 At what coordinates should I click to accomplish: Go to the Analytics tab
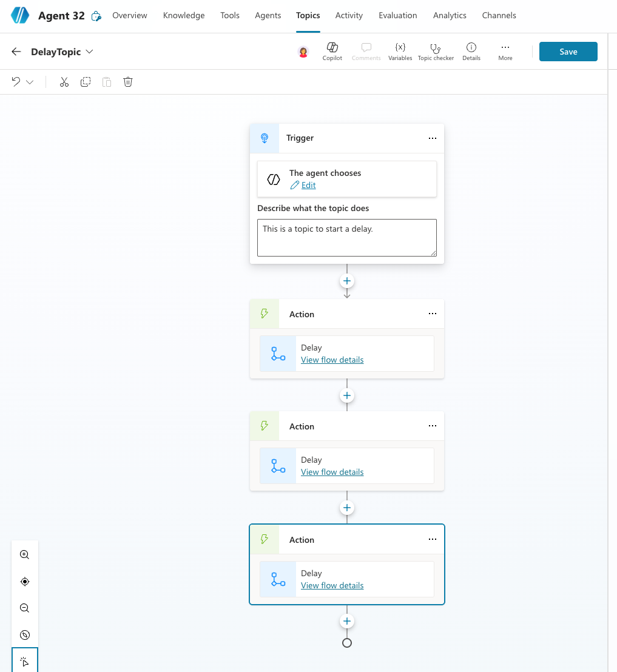click(x=450, y=15)
